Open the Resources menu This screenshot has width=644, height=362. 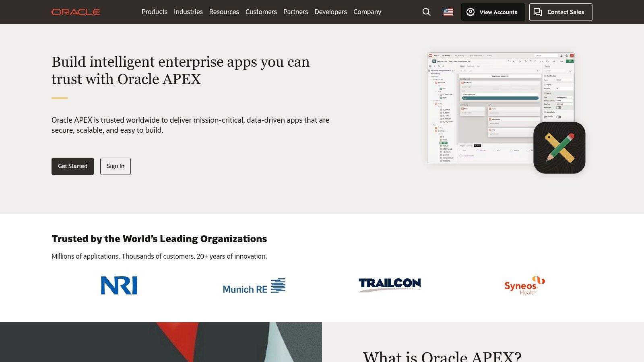click(224, 12)
